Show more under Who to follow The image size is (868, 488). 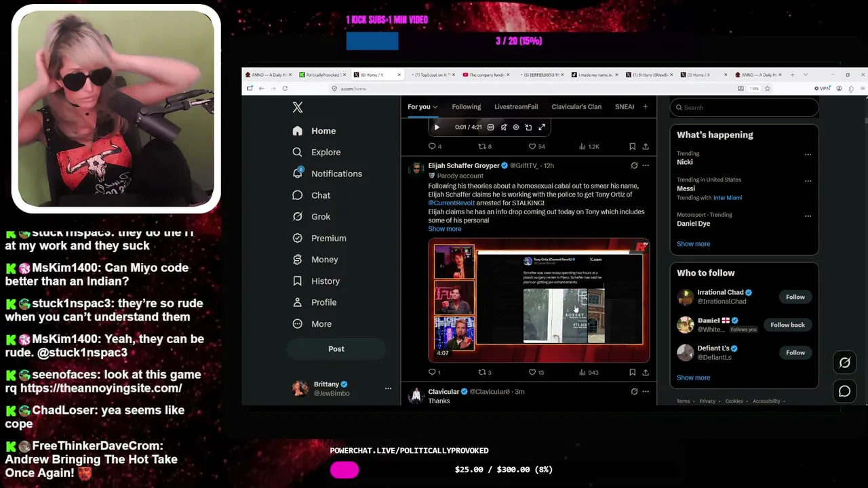[x=693, y=378]
